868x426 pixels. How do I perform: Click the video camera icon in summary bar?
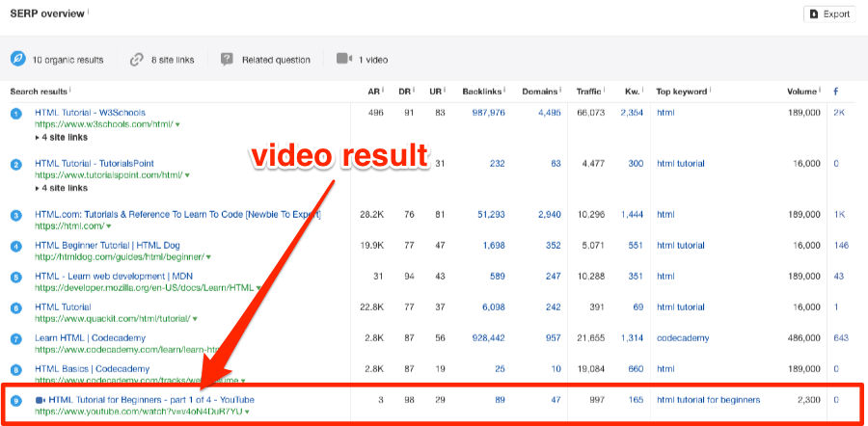[343, 60]
